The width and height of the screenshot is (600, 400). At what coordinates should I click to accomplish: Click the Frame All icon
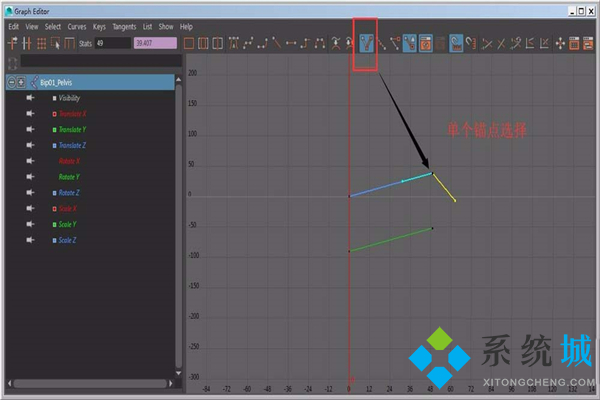coord(189,43)
